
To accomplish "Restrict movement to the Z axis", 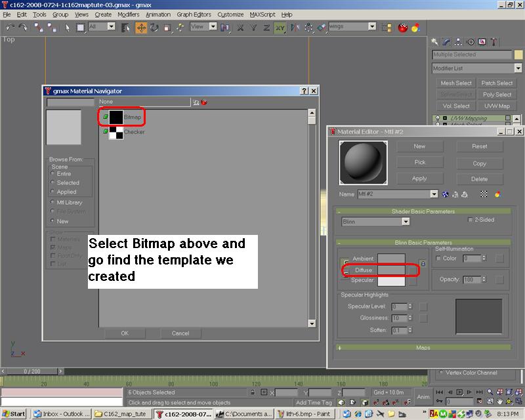I will pos(266,28).
